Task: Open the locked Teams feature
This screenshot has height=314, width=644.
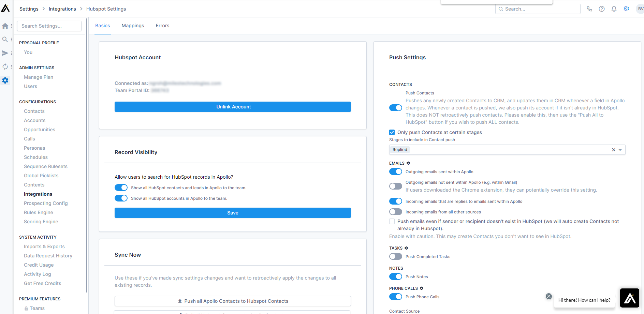Action: coord(34,308)
